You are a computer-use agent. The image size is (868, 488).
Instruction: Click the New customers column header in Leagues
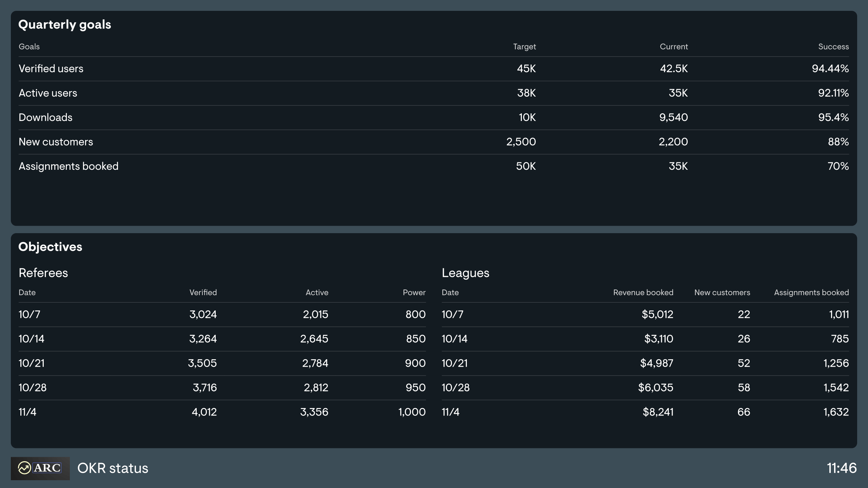(722, 292)
